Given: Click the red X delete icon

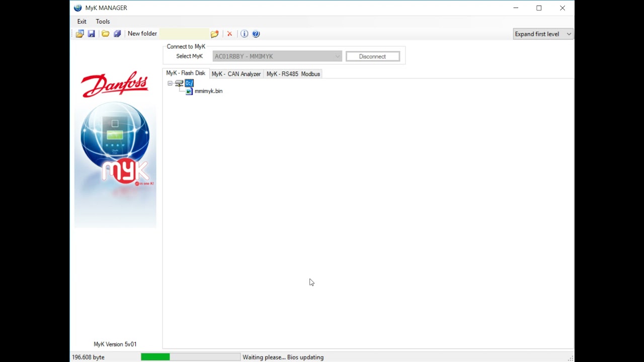Looking at the screenshot, I should tap(229, 34).
